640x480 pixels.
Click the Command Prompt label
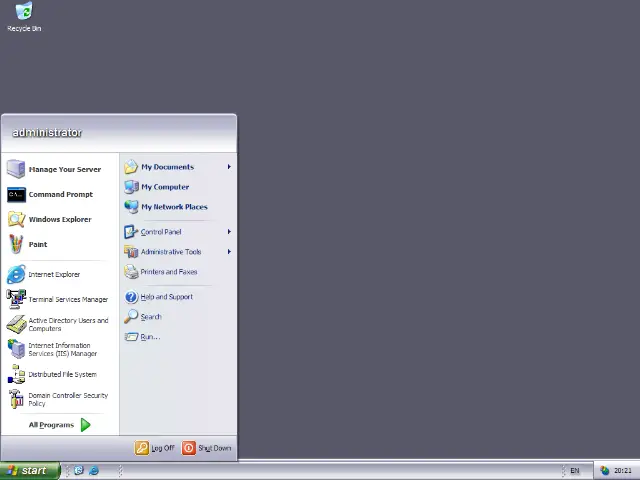pos(60,194)
